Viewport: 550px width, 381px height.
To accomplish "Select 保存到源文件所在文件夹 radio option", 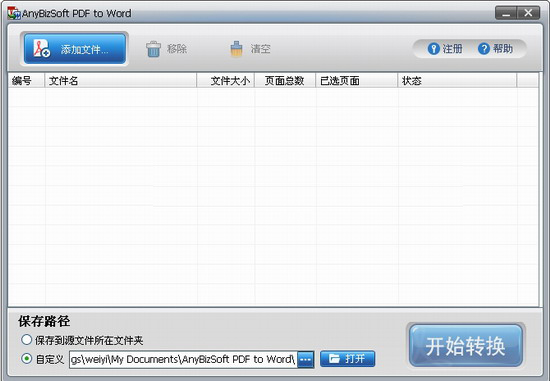I will (x=26, y=340).
